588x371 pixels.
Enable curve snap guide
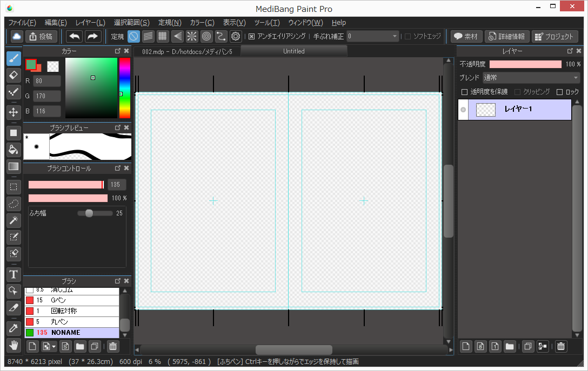click(x=221, y=36)
